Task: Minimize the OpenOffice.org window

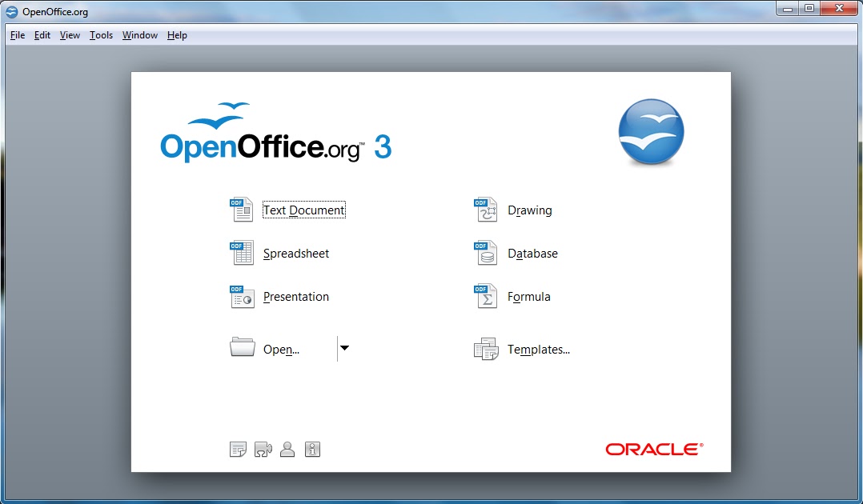Action: point(787,8)
